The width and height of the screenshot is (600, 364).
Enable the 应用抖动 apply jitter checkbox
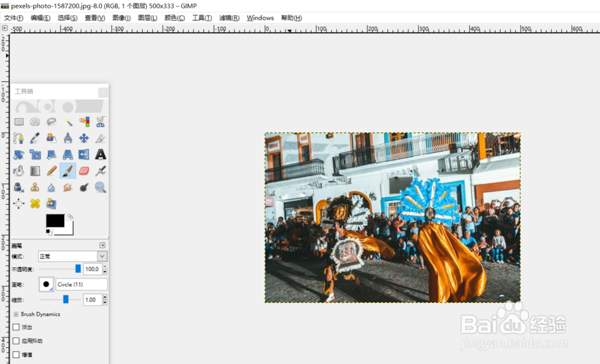coord(16,341)
